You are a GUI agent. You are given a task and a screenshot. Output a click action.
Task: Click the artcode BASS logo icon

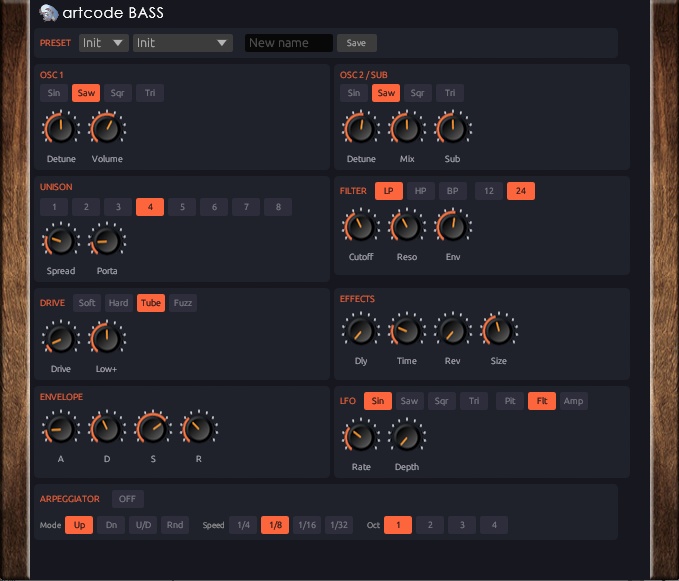[x=48, y=13]
